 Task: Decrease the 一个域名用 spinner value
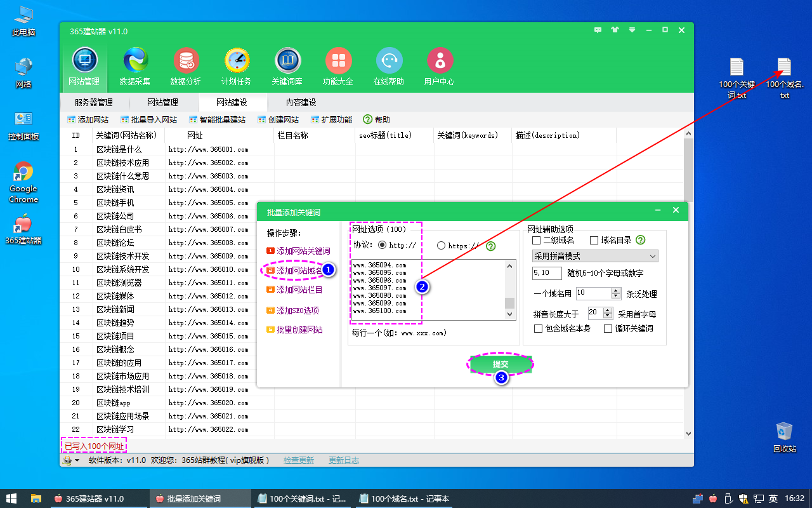coord(615,297)
